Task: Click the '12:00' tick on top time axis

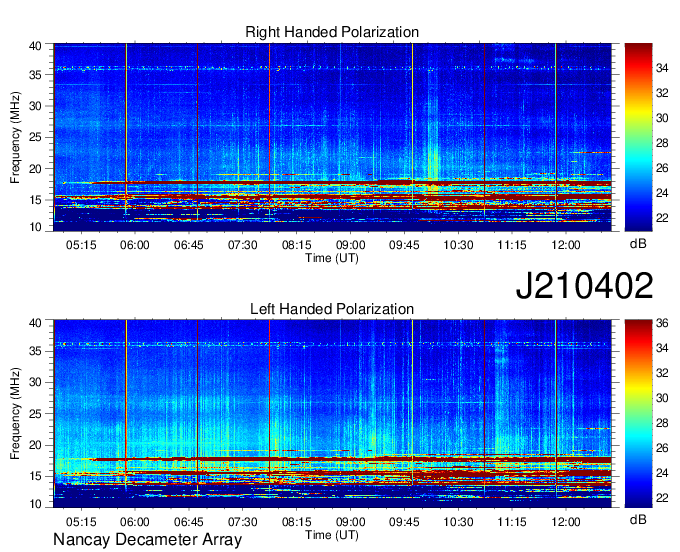Action: [x=566, y=245]
